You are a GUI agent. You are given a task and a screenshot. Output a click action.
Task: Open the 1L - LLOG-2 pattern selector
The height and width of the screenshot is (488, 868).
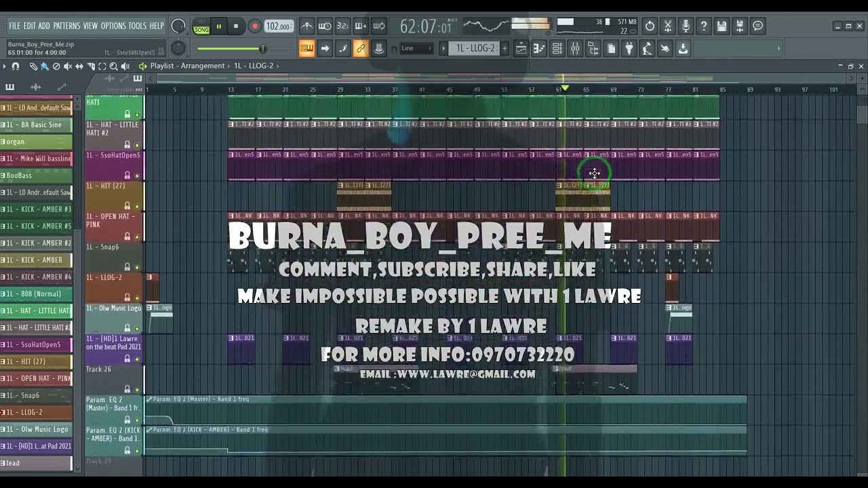[475, 48]
